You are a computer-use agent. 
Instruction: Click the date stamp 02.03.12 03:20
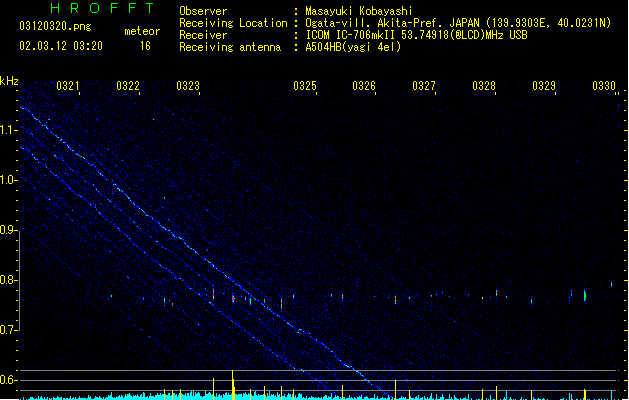click(61, 46)
